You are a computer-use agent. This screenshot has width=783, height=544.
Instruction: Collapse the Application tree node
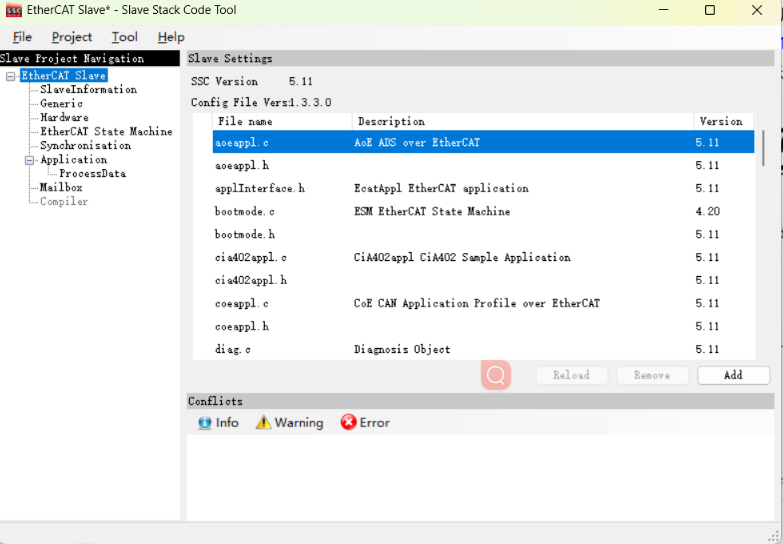[29, 160]
